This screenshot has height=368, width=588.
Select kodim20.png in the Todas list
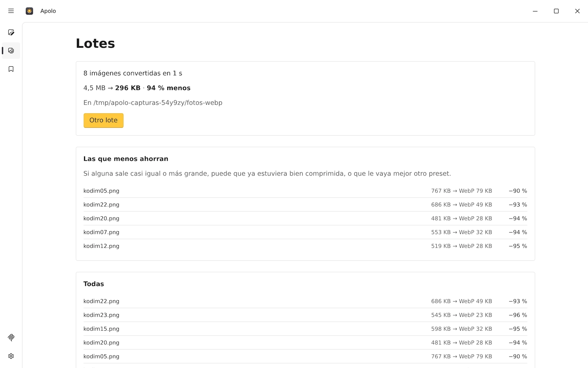click(305, 343)
